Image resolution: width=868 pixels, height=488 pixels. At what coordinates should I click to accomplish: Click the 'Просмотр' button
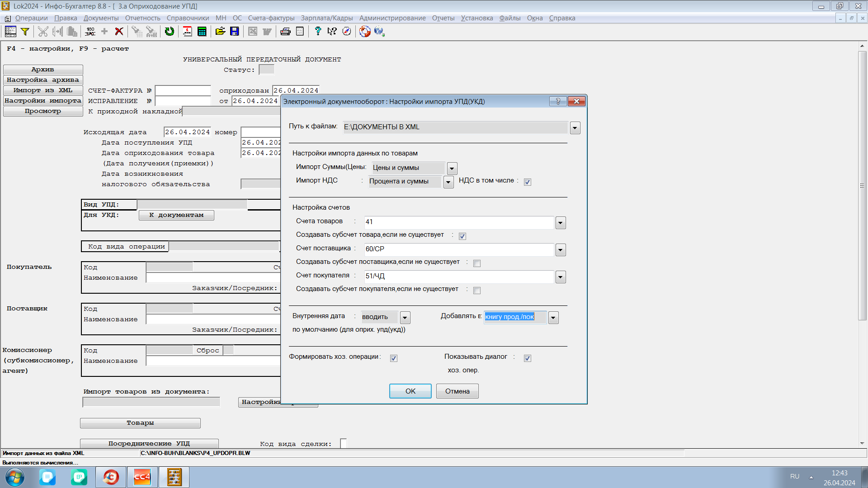(43, 111)
